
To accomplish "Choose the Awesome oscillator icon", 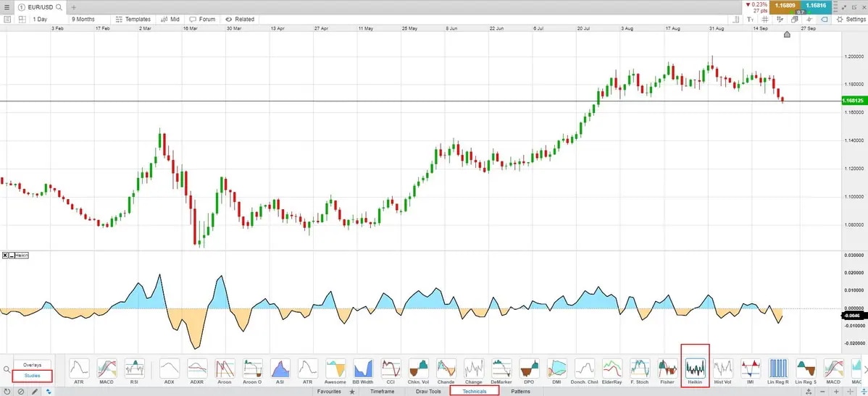I will click(335, 369).
